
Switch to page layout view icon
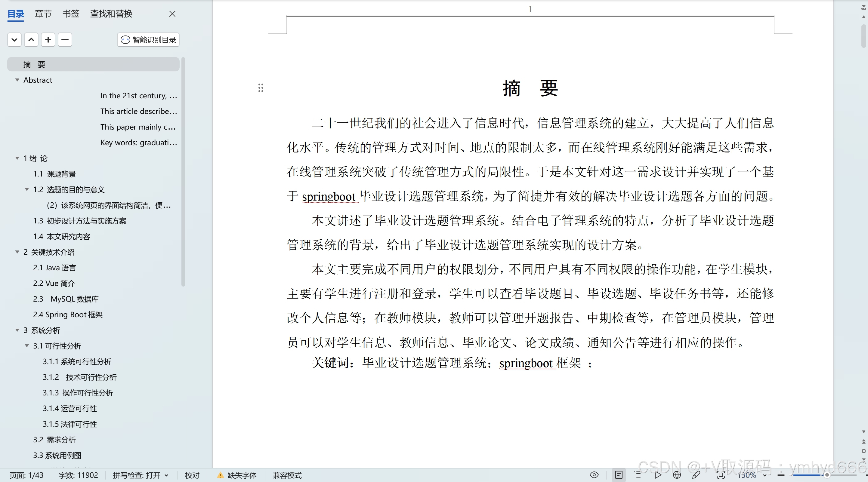[x=619, y=475]
